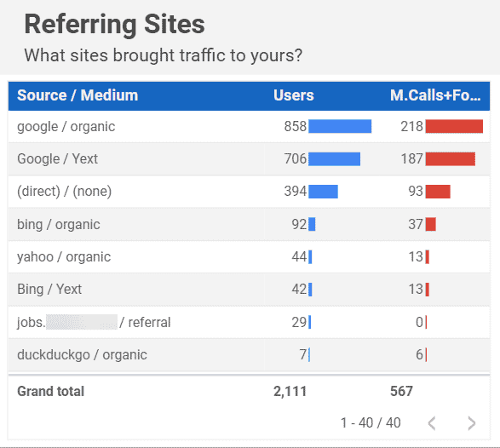Select the google / organic row
The image size is (500, 448).
249,127
